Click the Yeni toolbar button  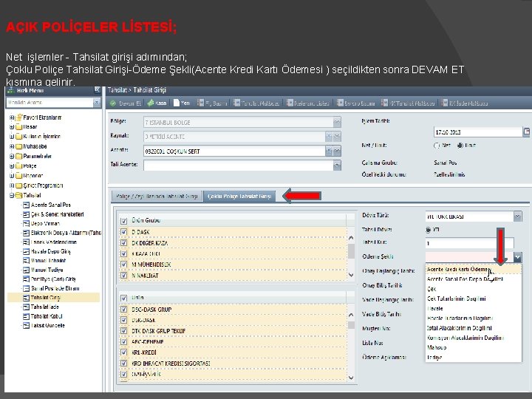pos(182,103)
